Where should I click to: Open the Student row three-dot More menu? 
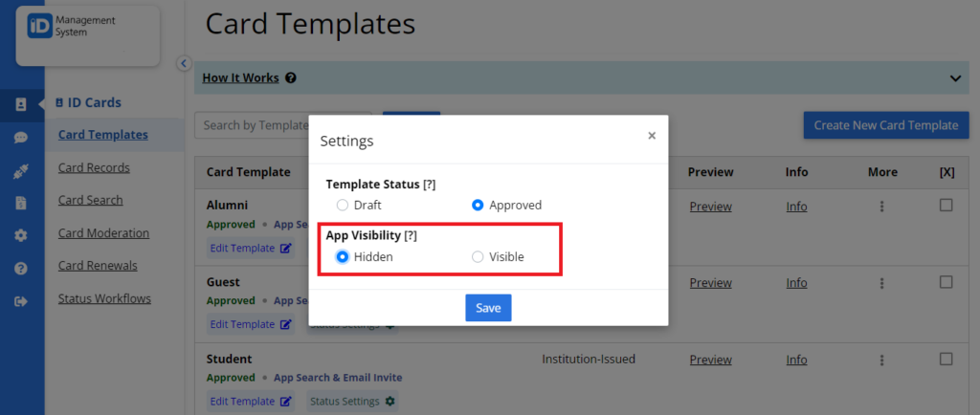coord(881,360)
